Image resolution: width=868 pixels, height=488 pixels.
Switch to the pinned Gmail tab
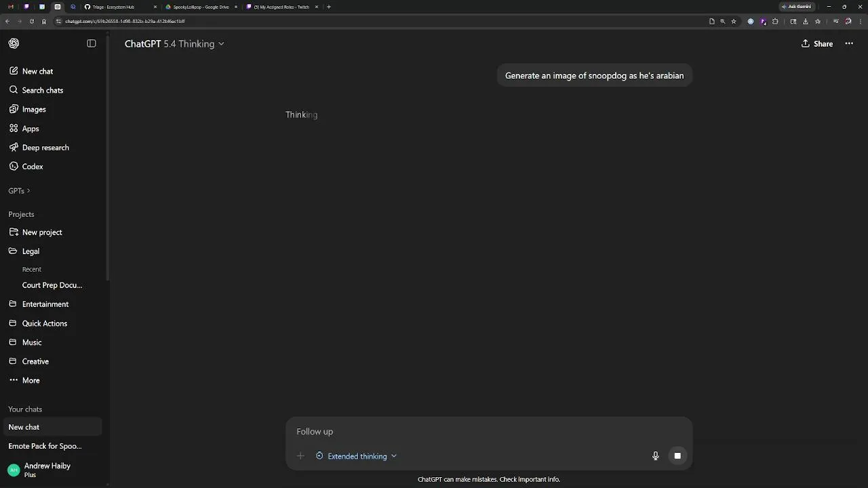tap(11, 7)
